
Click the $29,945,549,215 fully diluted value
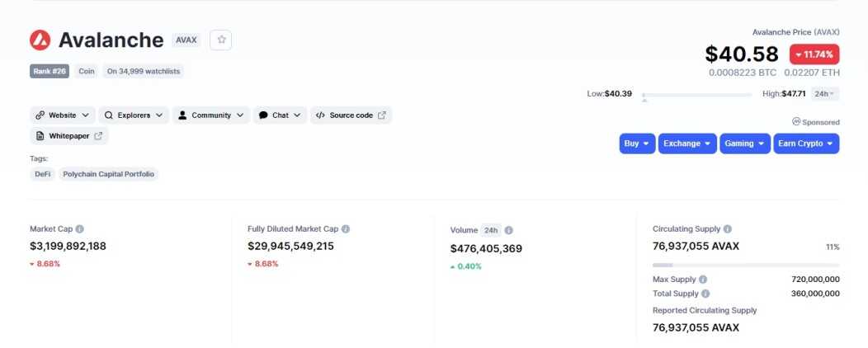[x=290, y=247]
